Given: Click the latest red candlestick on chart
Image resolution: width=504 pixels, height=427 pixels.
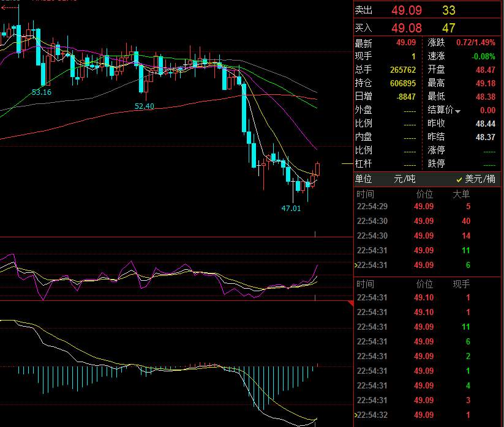Looking at the screenshot, I should pos(318,169).
